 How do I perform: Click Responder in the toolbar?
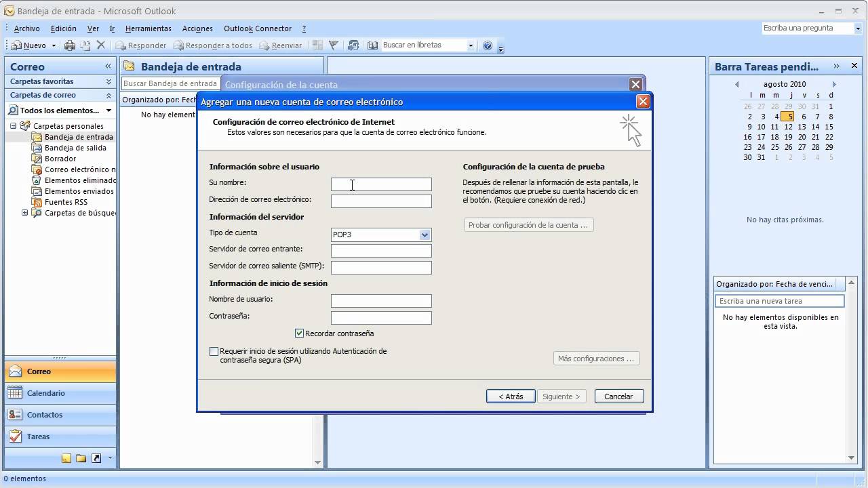(141, 45)
